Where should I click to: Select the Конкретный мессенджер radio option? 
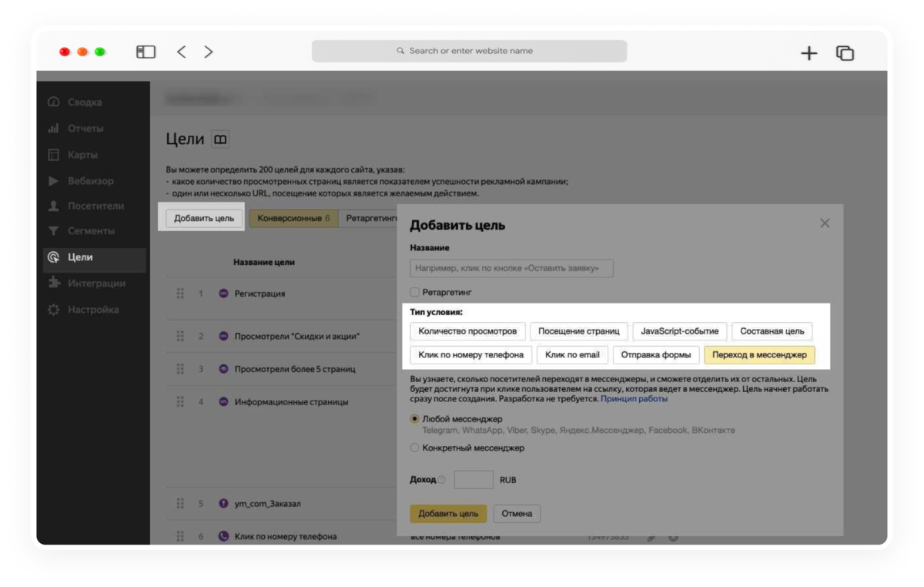coord(415,448)
